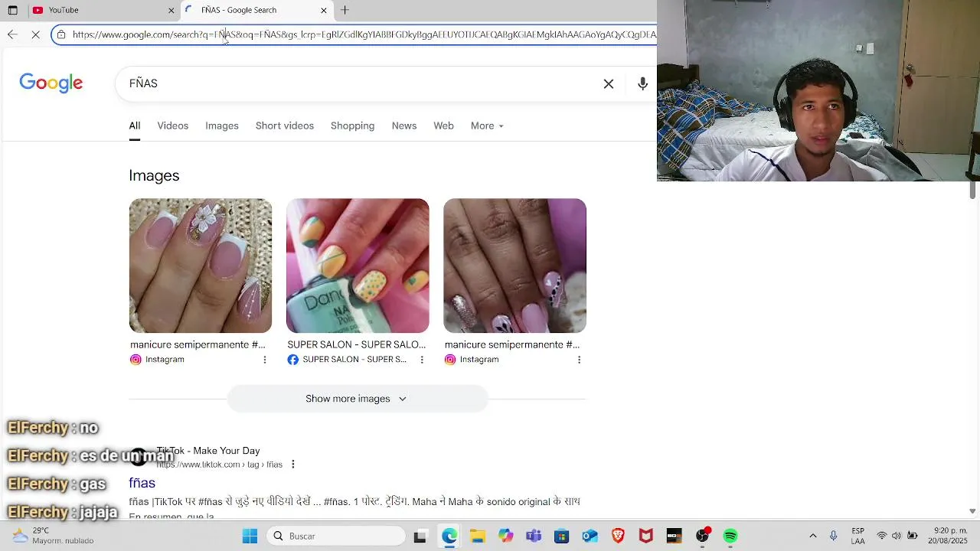Open Outlook from the taskbar
The width and height of the screenshot is (980, 551).
590,536
